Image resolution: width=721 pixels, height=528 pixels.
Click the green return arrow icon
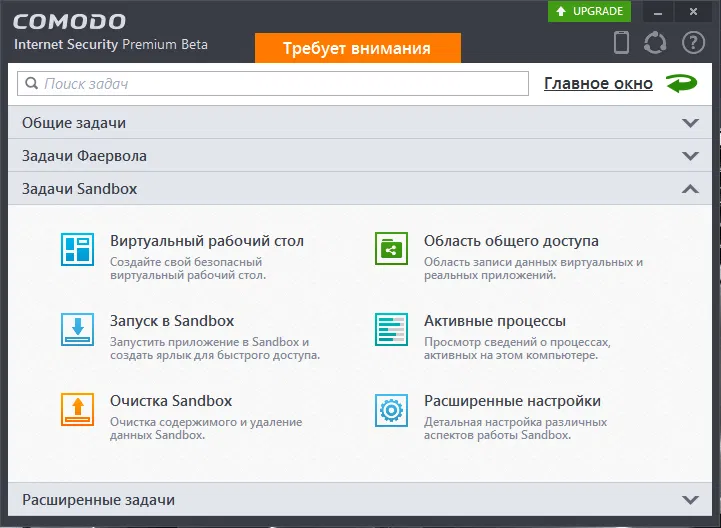tap(681, 84)
